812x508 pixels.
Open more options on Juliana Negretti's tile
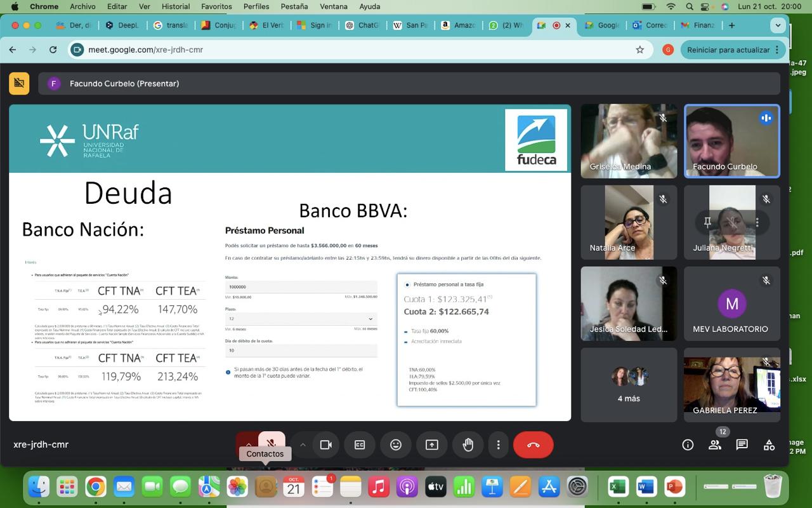click(x=757, y=222)
